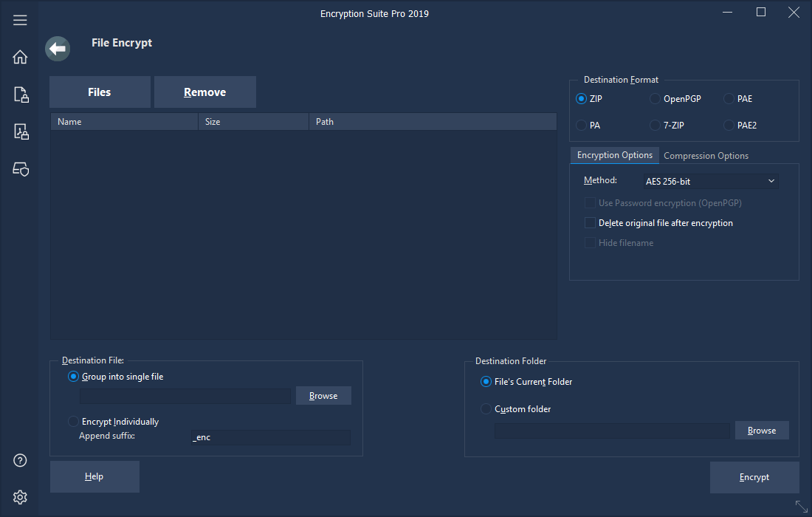Select the card-with-shield sidebar icon
Image resolution: width=812 pixels, height=517 pixels.
tap(21, 169)
